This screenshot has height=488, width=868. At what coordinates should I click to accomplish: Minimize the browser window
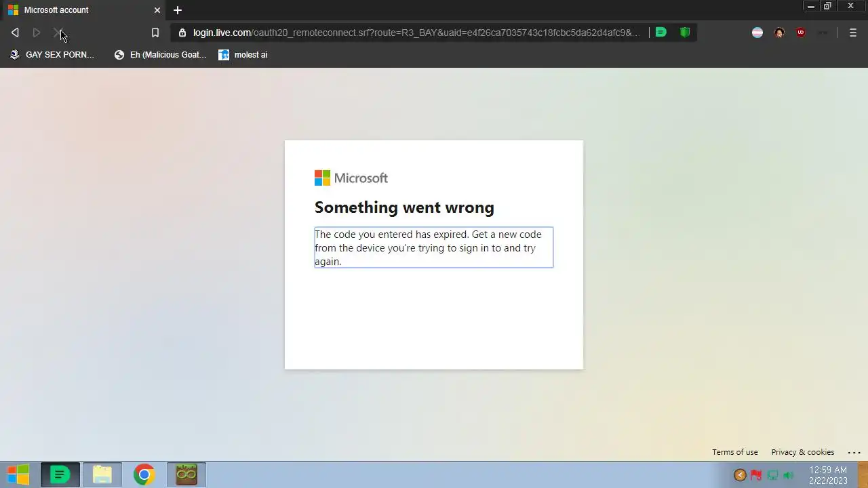(x=811, y=6)
